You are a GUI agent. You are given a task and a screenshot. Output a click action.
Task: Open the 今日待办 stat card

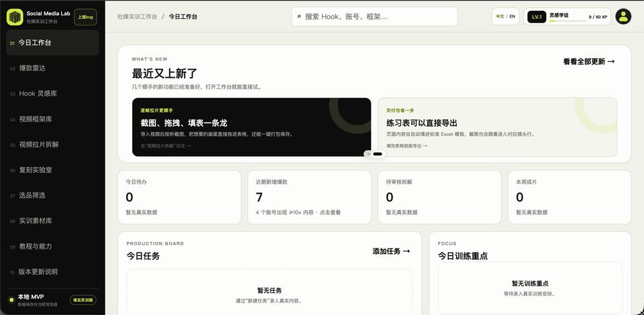(179, 197)
